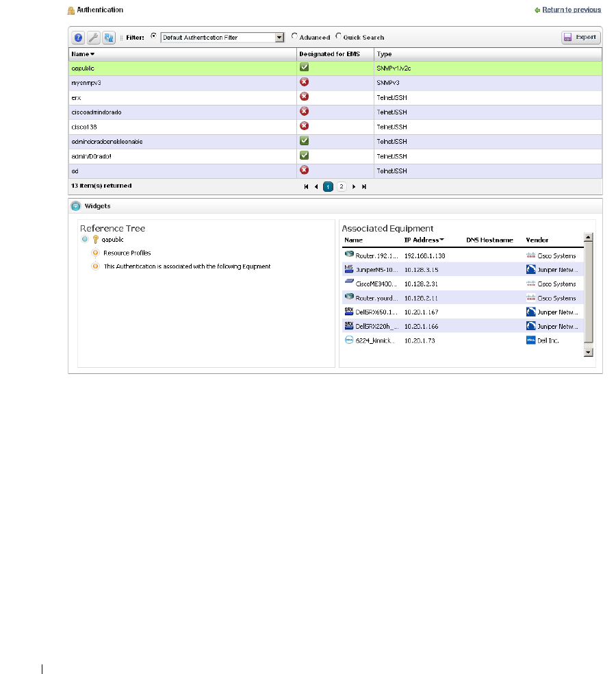The height and width of the screenshot is (674, 616).
Task: Follow the Return to previous link
Action: [572, 10]
